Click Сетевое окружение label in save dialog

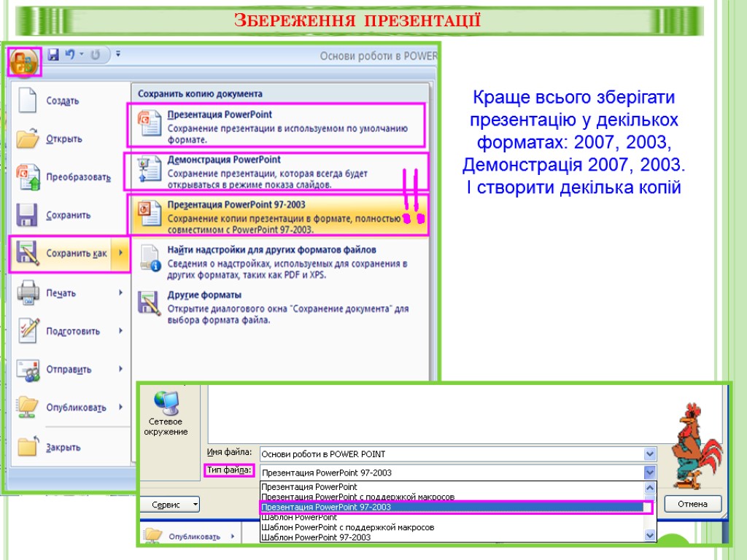(x=166, y=427)
